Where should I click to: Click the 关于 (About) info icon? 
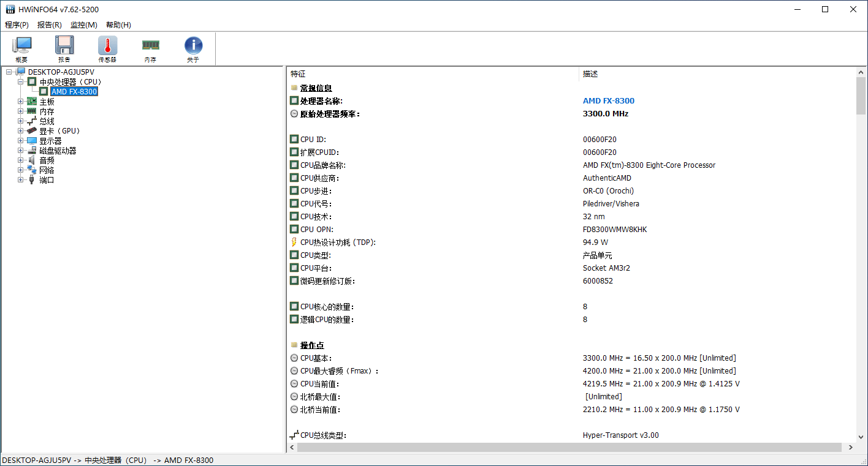coord(193,45)
